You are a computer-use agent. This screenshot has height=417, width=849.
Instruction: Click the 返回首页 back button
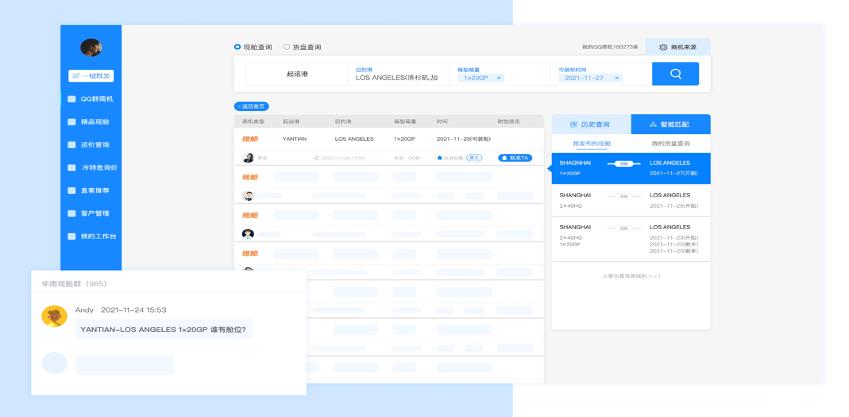pyautogui.click(x=251, y=106)
